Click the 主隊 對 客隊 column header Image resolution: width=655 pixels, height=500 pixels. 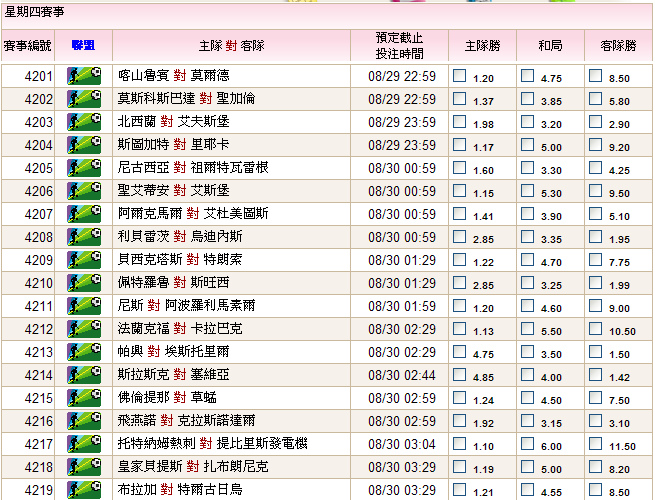coord(231,46)
